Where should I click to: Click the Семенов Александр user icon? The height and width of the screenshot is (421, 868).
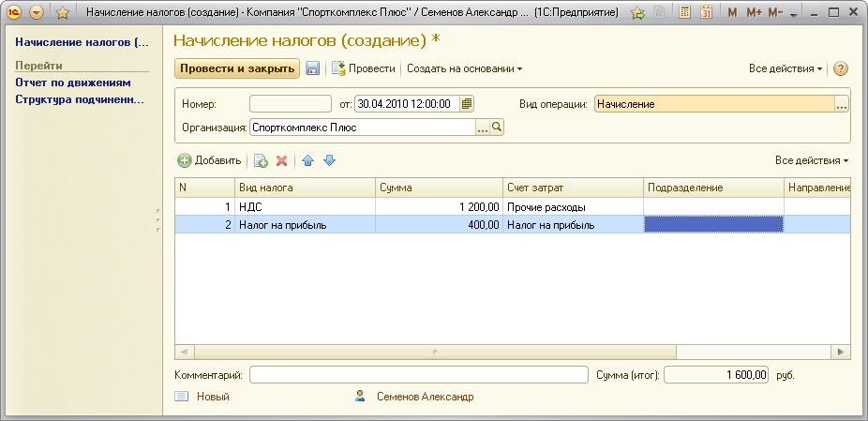click(x=360, y=396)
